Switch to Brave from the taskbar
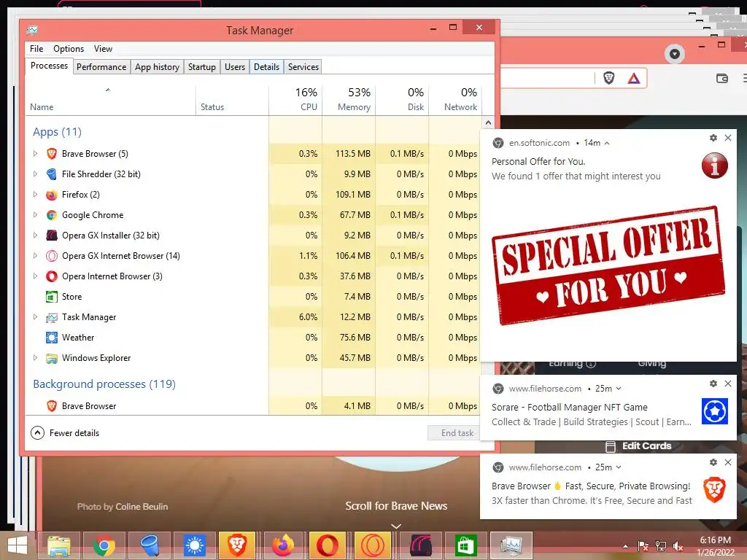The image size is (747, 560). [237, 545]
